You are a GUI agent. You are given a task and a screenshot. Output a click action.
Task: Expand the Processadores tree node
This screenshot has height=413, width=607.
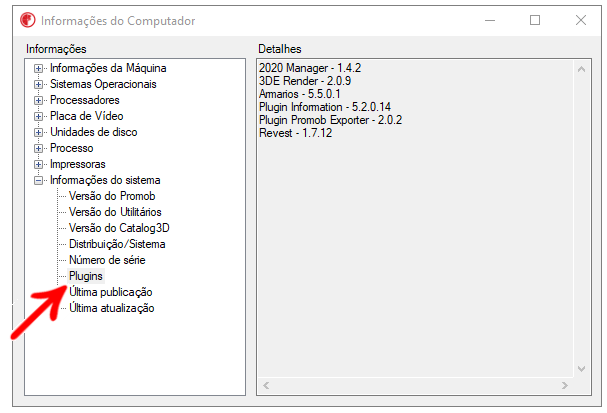(x=38, y=100)
